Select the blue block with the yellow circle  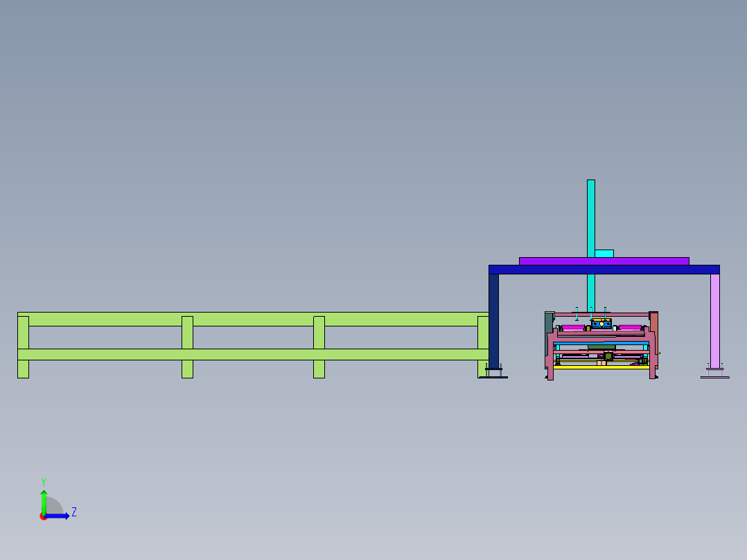point(601,324)
